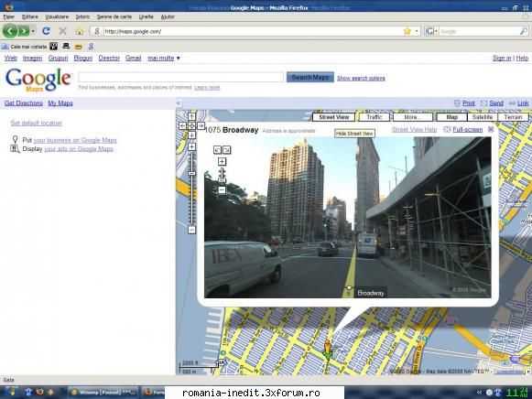This screenshot has width=532, height=399.
Task: Reload the page with the refresh icon
Action: click(46, 31)
